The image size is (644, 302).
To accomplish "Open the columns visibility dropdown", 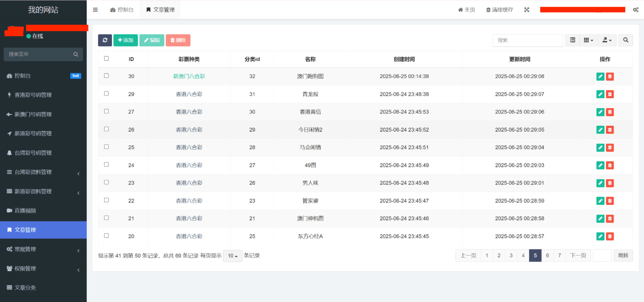I will pyautogui.click(x=588, y=40).
